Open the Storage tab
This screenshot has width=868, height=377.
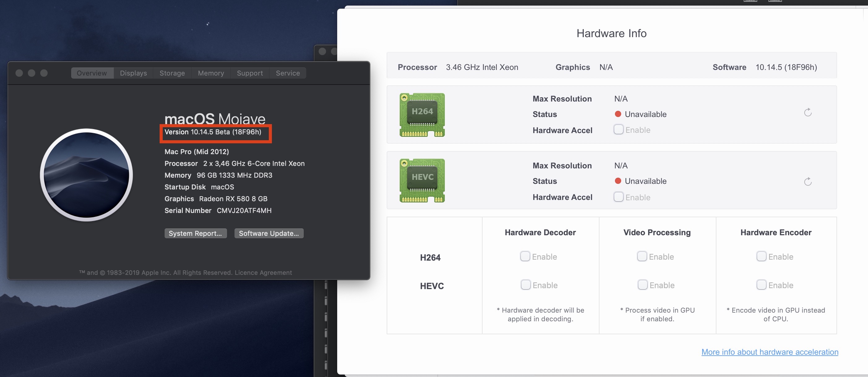click(x=172, y=73)
